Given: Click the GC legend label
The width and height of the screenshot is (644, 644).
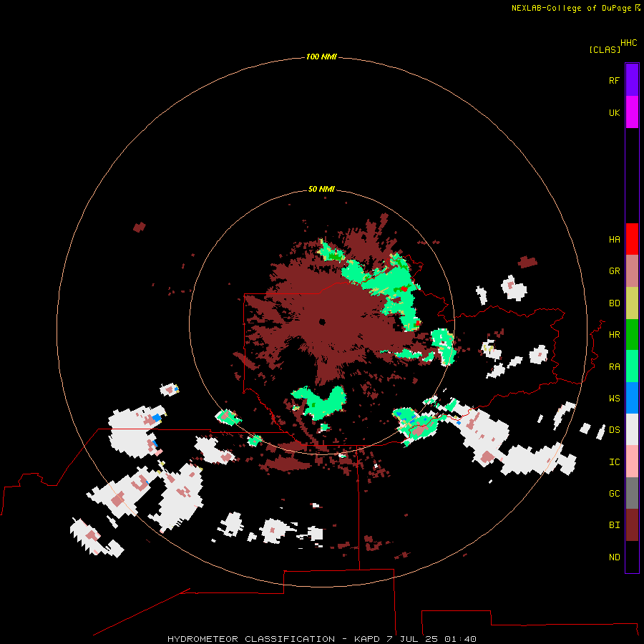Looking at the screenshot, I should click(614, 494).
